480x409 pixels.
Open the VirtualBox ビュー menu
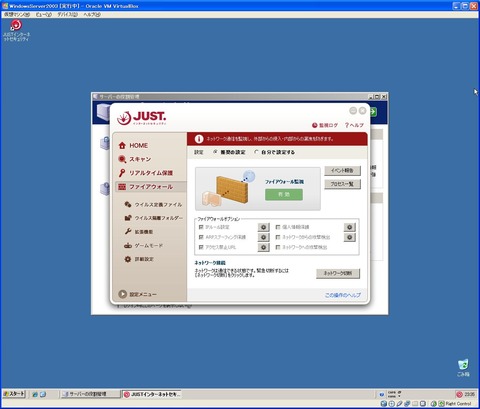point(44,15)
